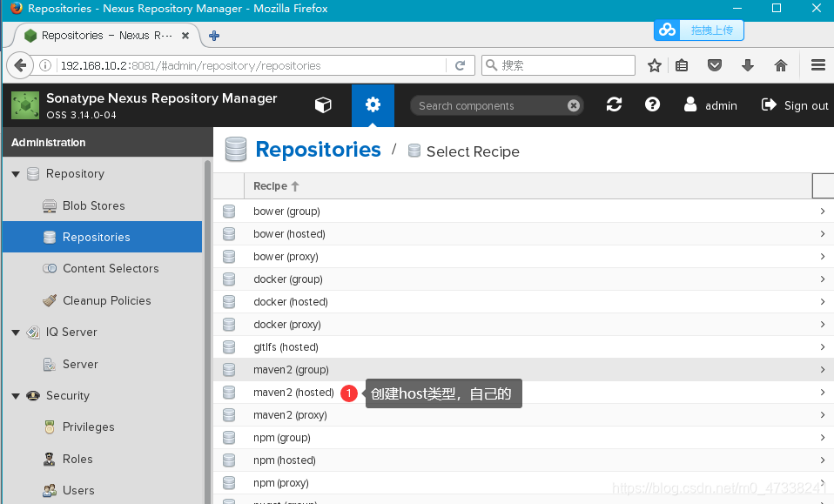Go to Firefox home page
The height and width of the screenshot is (504, 834).
(x=780, y=65)
